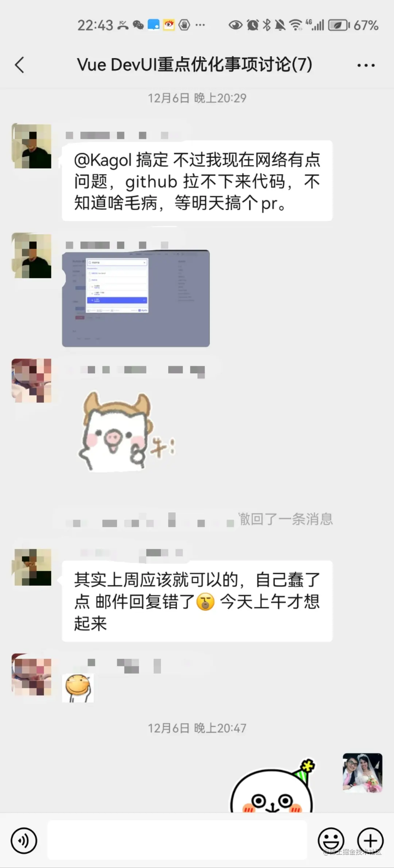This screenshot has height=868, width=394.
Task: Tap the first sender's pixelated avatar
Action: point(31,146)
